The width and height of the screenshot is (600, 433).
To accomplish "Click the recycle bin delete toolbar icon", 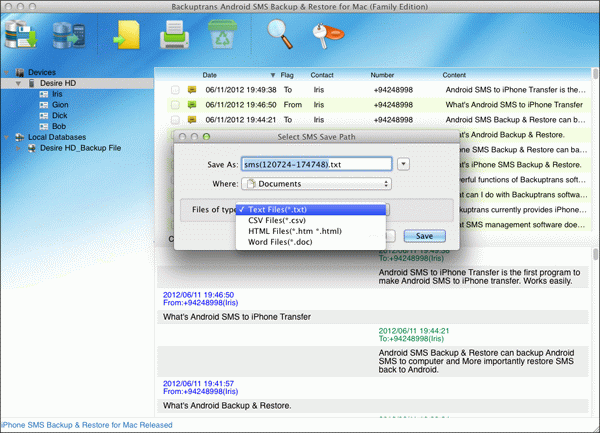I will click(222, 34).
